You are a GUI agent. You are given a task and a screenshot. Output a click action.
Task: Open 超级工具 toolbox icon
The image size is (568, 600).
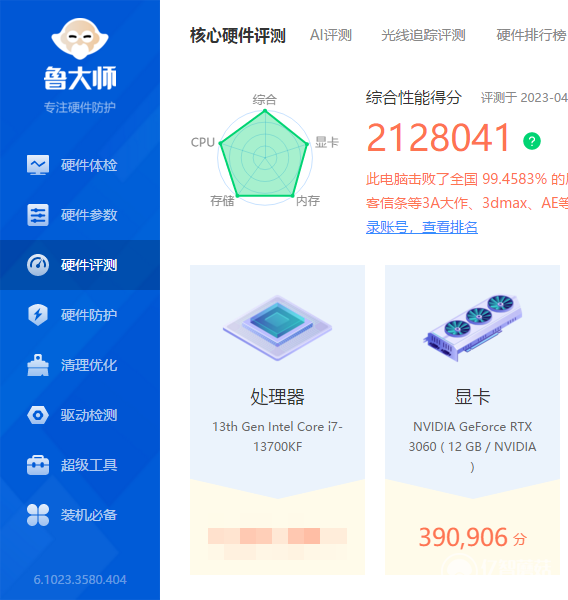[38, 465]
